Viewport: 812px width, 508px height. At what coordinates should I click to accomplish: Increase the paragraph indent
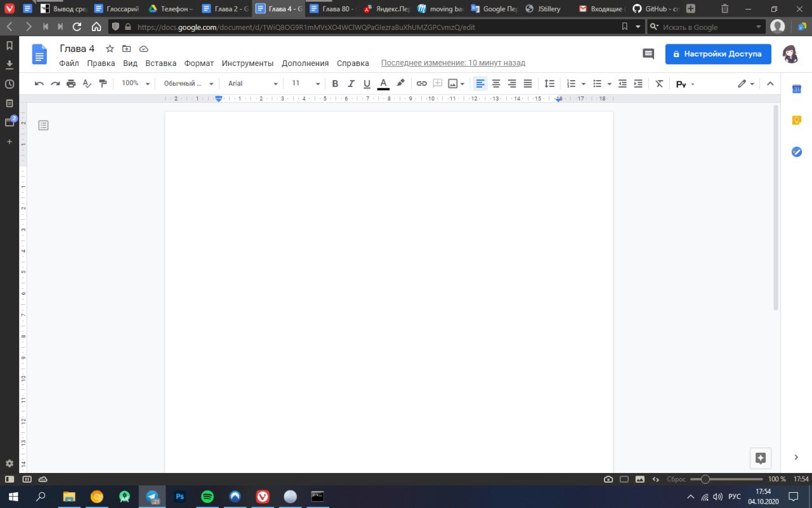[638, 83]
